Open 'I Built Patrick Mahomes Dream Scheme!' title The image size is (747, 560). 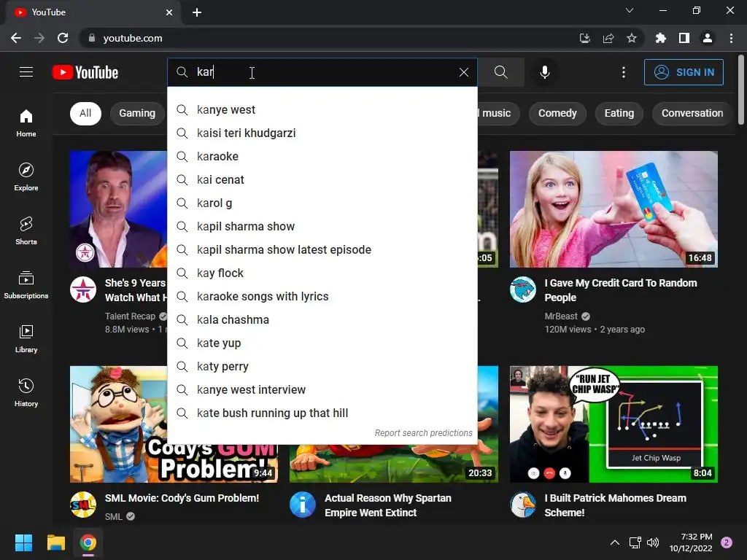pos(615,505)
